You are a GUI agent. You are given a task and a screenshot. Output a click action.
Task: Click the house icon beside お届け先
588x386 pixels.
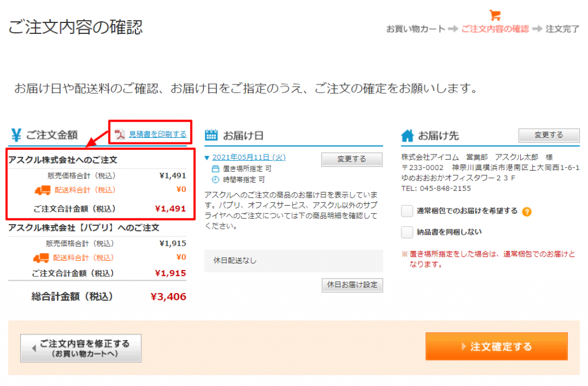pos(407,136)
